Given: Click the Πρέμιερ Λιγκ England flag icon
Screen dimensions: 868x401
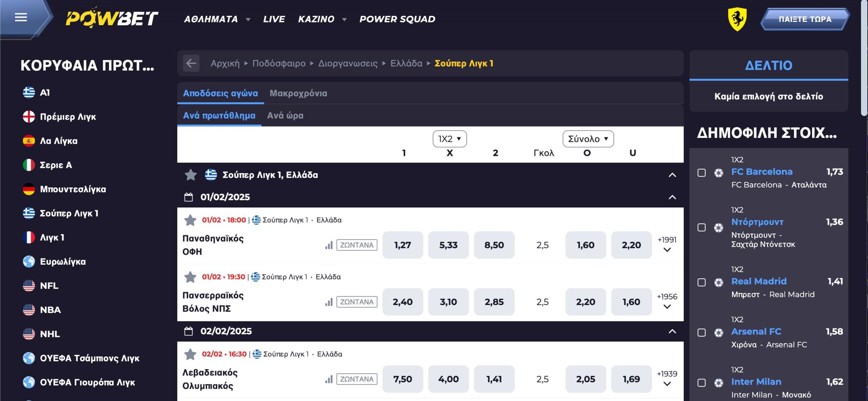Looking at the screenshot, I should [29, 117].
